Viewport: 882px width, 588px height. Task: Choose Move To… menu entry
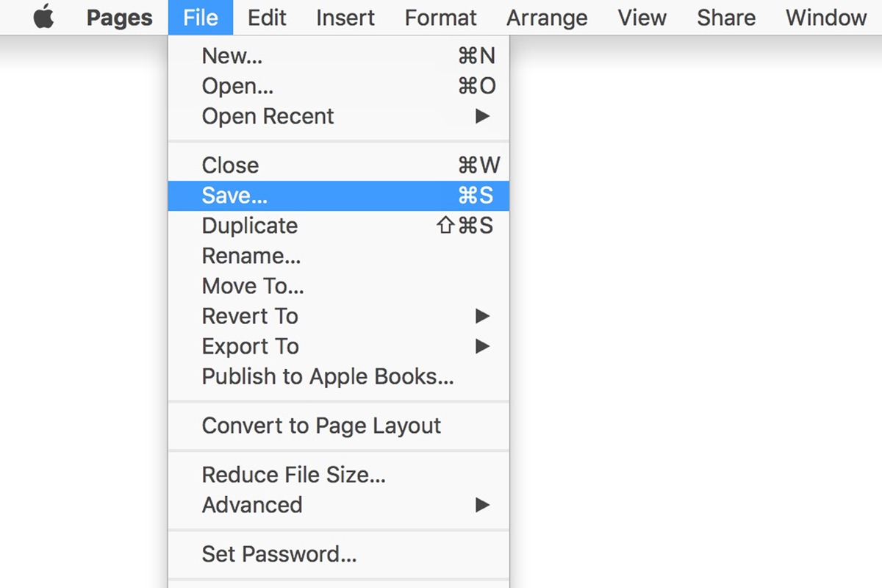(x=339, y=286)
